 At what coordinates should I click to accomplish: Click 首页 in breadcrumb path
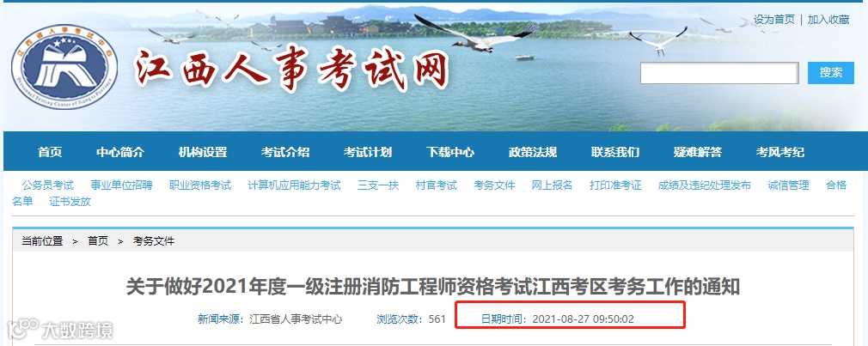(x=98, y=241)
